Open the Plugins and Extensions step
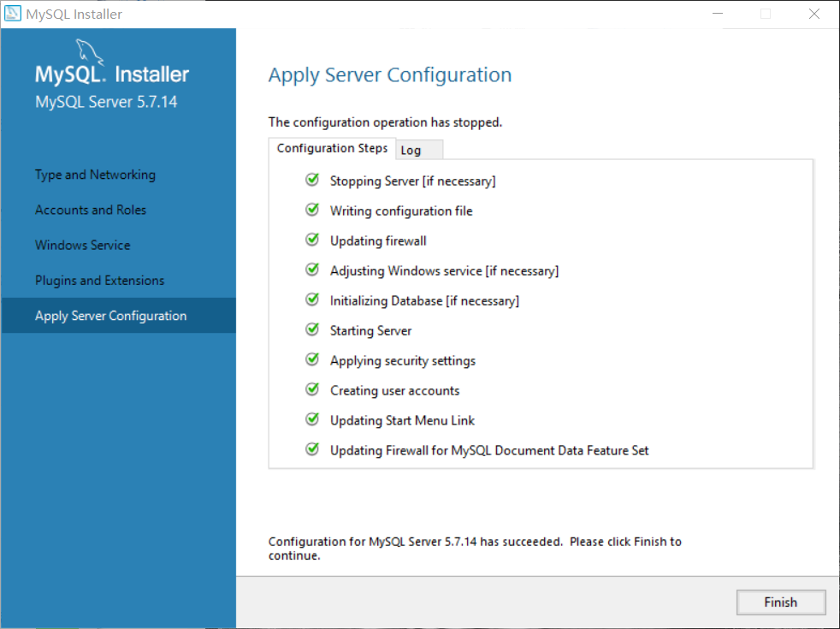Image resolution: width=840 pixels, height=629 pixels. pyautogui.click(x=99, y=280)
